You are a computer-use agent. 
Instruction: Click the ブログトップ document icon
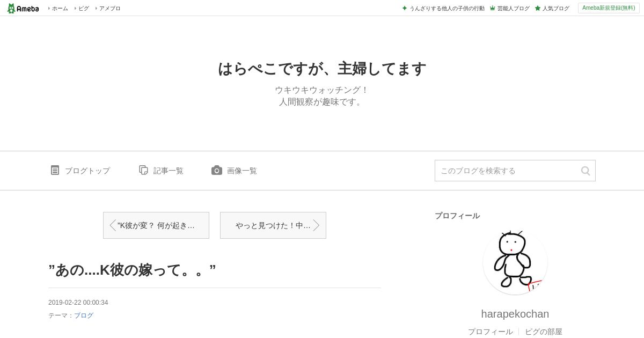(55, 170)
